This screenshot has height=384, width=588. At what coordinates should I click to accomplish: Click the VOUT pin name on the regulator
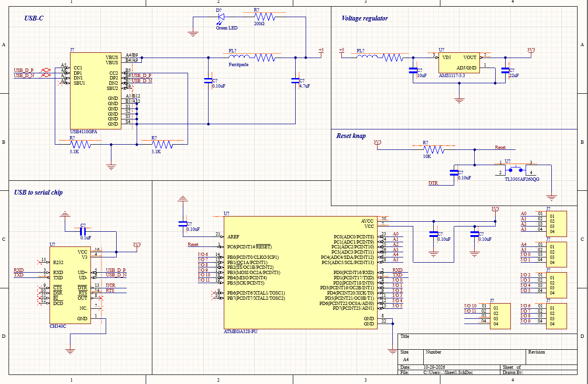point(469,58)
